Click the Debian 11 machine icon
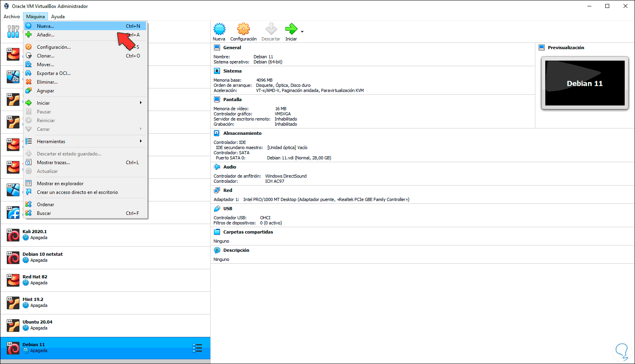Screen dimensions: 635x364 click(13, 348)
